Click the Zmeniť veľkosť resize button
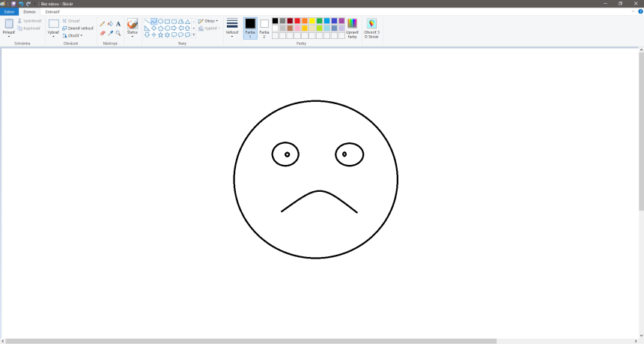This screenshot has width=644, height=344. tap(78, 28)
